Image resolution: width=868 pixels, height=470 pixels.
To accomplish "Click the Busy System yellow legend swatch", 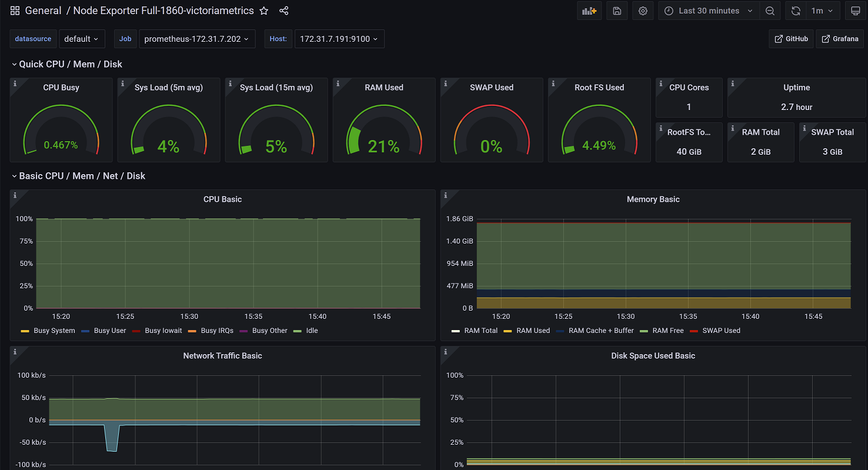I will point(25,331).
